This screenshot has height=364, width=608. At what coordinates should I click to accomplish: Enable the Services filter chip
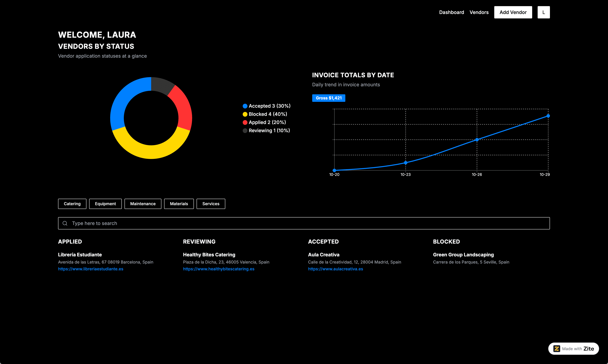click(211, 204)
